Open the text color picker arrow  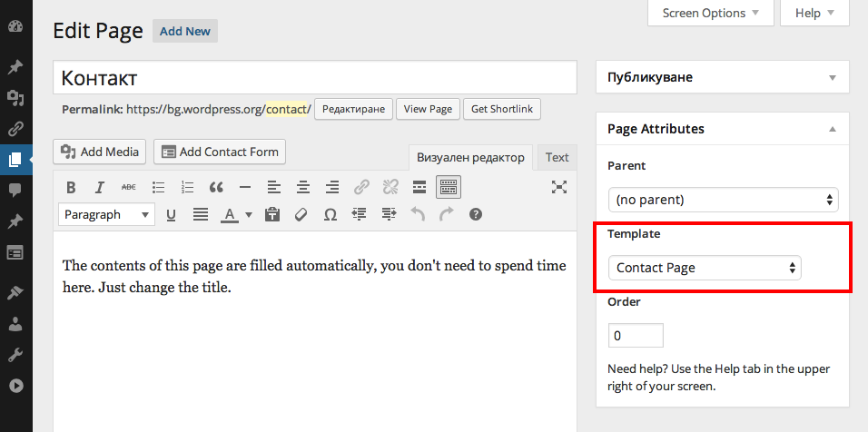tap(247, 215)
